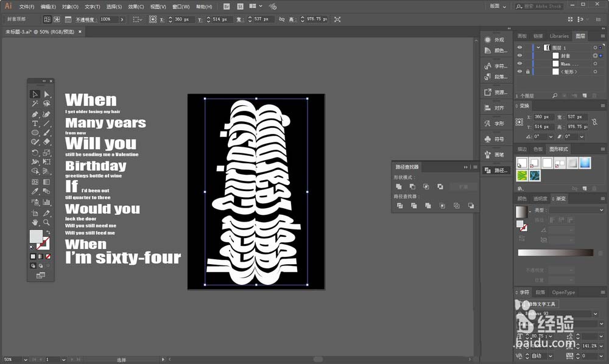Open the 文件(F) menu
The height and width of the screenshot is (364, 609).
[x=27, y=7]
